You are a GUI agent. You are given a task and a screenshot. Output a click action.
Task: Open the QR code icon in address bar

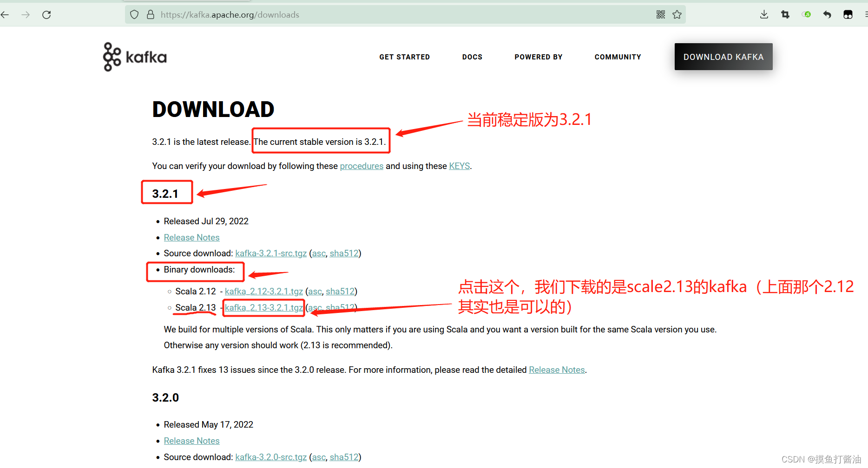tap(661, 15)
